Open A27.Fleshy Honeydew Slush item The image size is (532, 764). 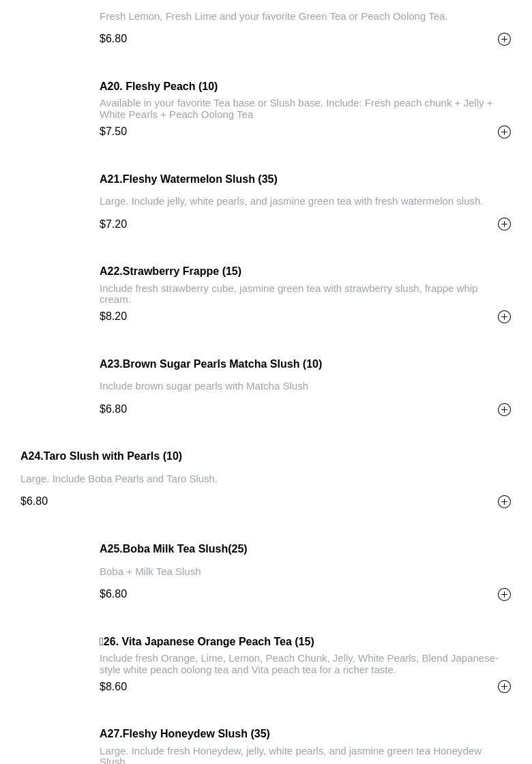[184, 734]
